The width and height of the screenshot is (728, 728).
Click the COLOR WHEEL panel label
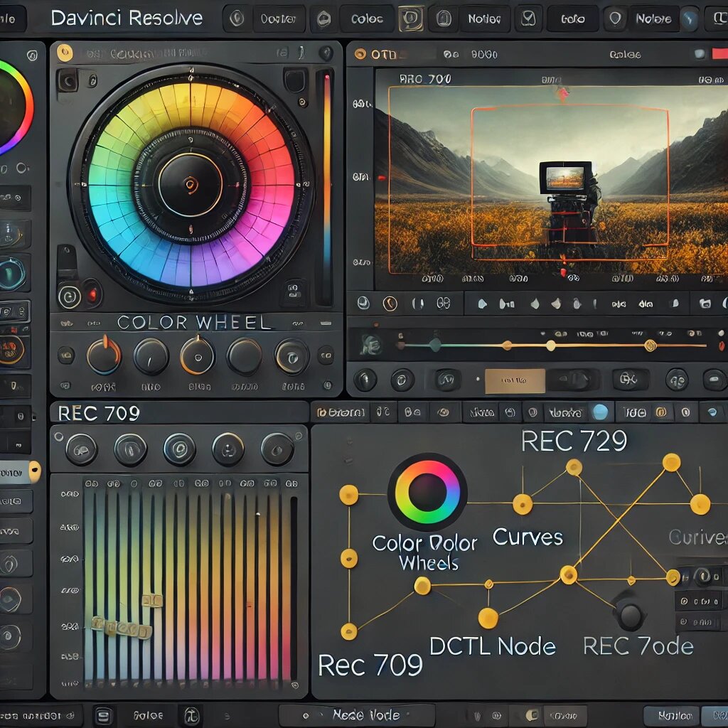tap(193, 322)
